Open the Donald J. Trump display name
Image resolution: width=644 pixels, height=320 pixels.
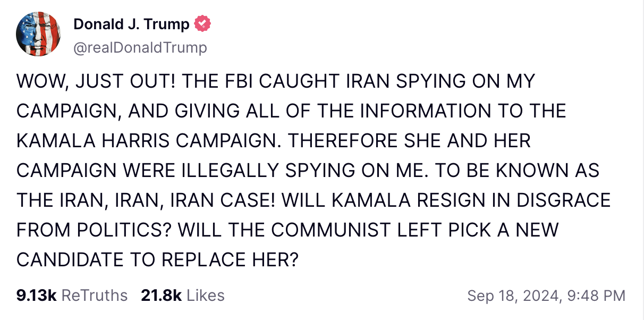[131, 24]
